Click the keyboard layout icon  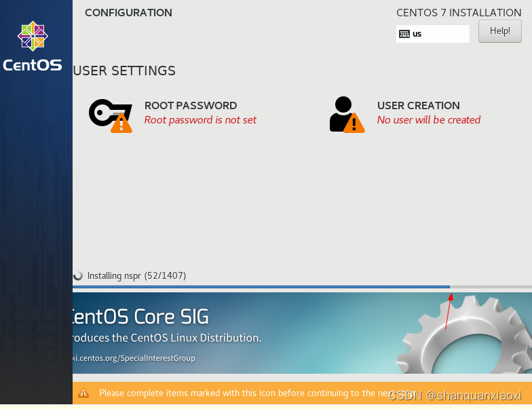(x=404, y=34)
